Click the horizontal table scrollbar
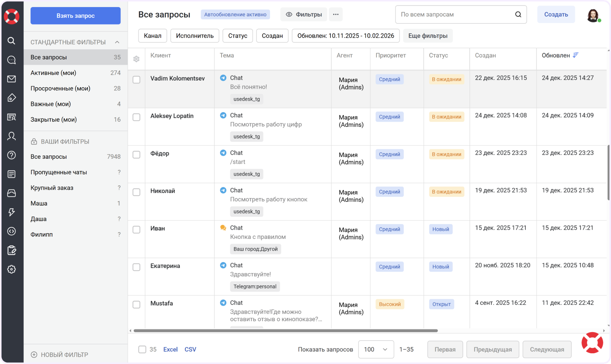Image resolution: width=611 pixels, height=364 pixels. point(286,331)
